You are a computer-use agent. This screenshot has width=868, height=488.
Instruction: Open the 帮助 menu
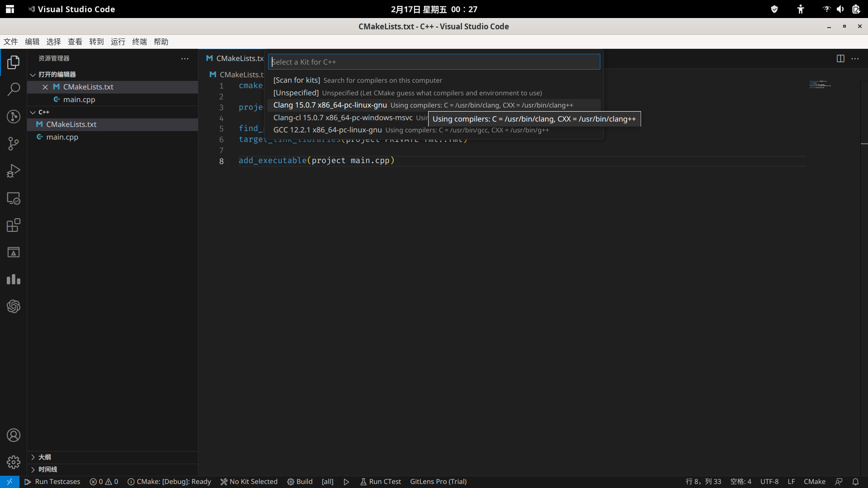pyautogui.click(x=161, y=42)
